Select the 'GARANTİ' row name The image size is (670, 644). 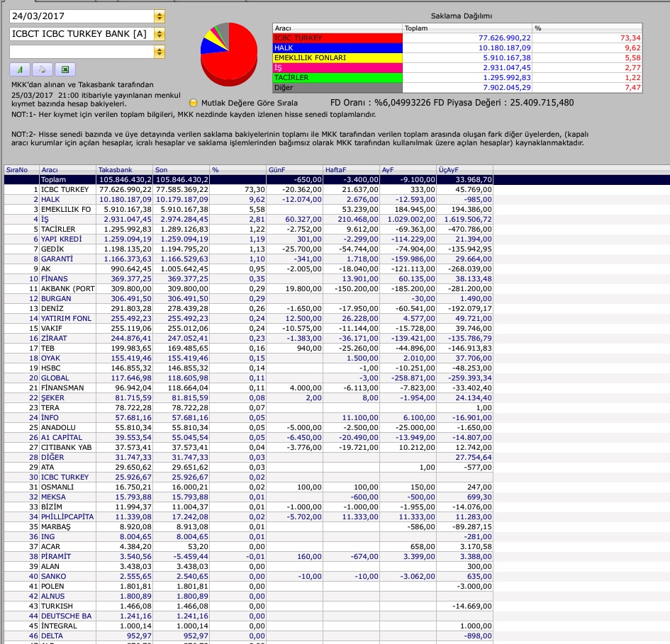[57, 259]
